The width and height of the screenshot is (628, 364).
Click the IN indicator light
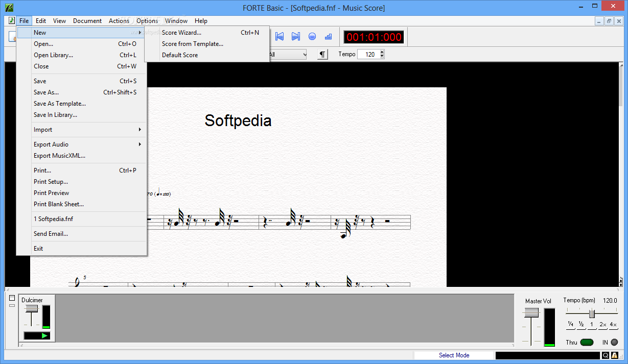[614, 343]
